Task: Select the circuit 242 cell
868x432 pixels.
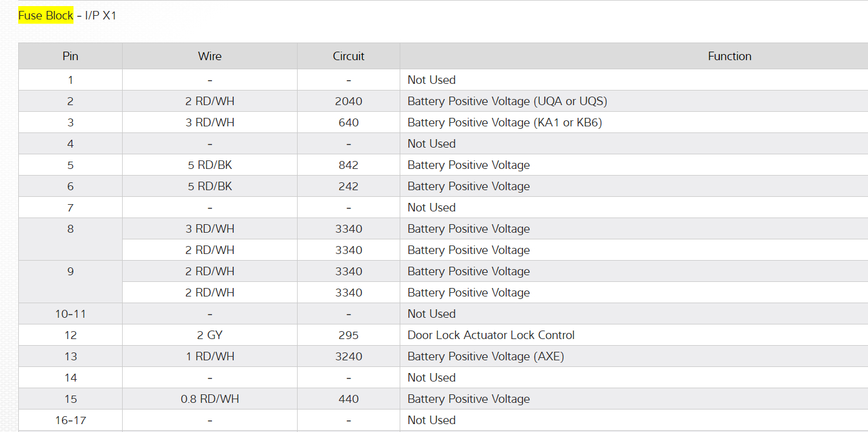Action: pyautogui.click(x=349, y=187)
